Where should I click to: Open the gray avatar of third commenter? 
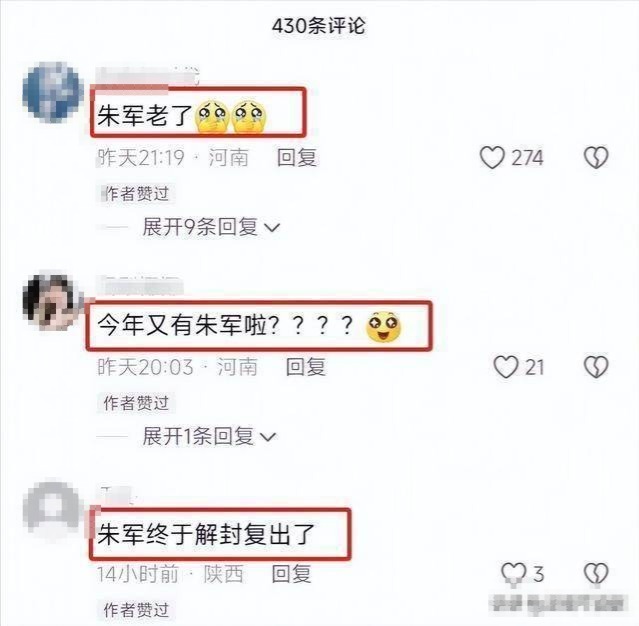[51, 508]
